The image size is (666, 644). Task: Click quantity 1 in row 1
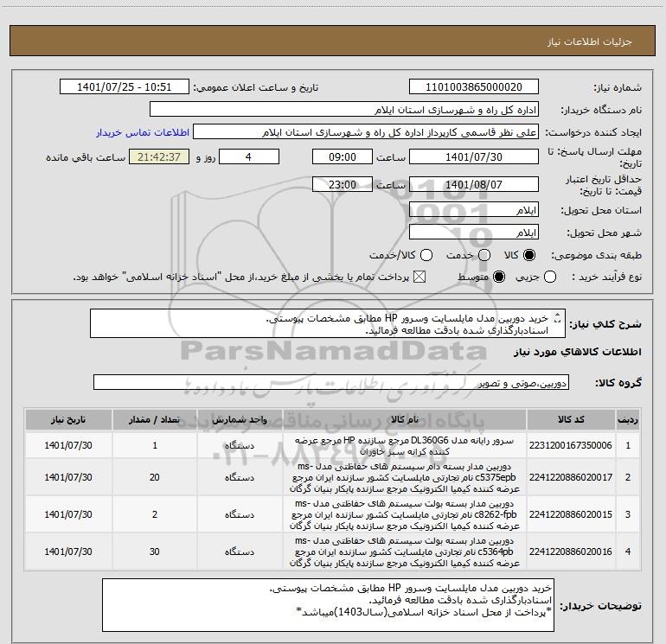tap(155, 445)
